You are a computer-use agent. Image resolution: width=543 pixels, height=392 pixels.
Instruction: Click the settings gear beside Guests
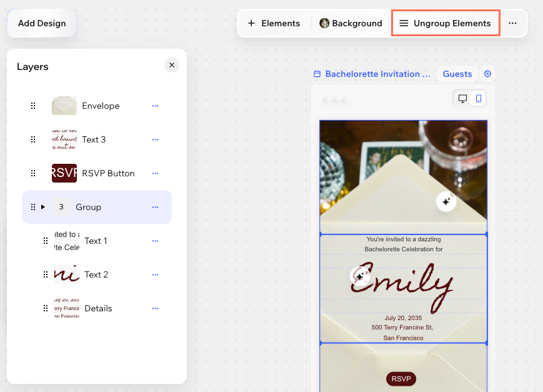tap(487, 74)
